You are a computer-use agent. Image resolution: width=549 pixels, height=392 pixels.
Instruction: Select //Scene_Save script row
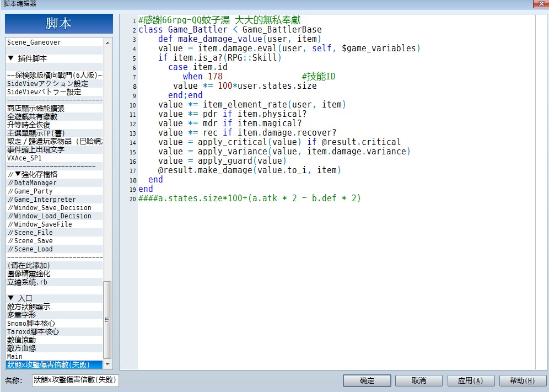pos(54,241)
